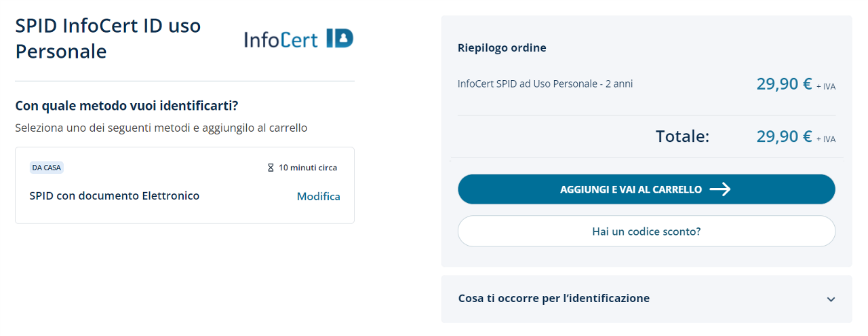Select 'SPID con documento Elettronico' method
This screenshot has width=868, height=336.
click(x=115, y=195)
